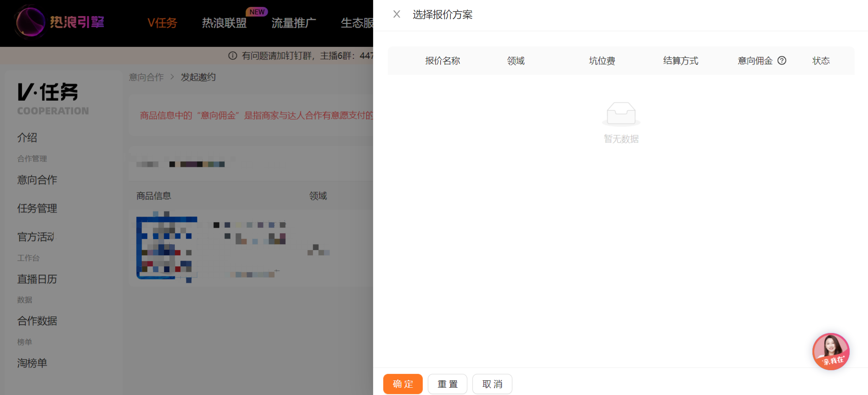Viewport: 868px width, 395px height.
Task: Open the V任务 top navigation tab
Action: [x=162, y=23]
